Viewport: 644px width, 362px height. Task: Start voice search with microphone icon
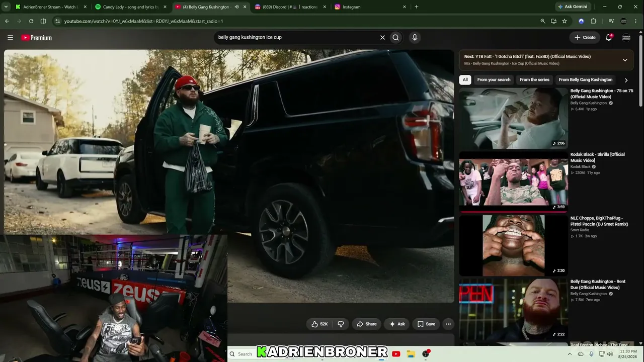415,37
